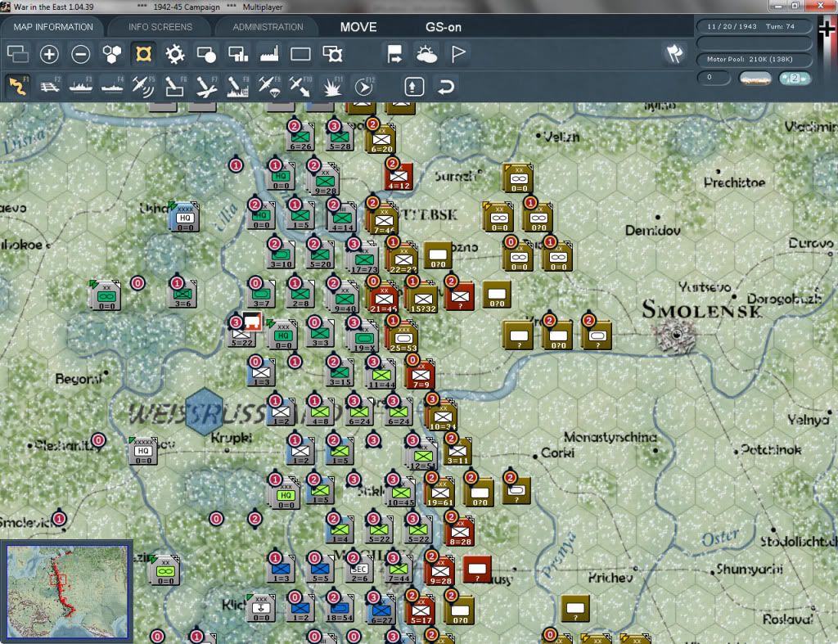Select the Soviet counter 10=34

tap(443, 417)
